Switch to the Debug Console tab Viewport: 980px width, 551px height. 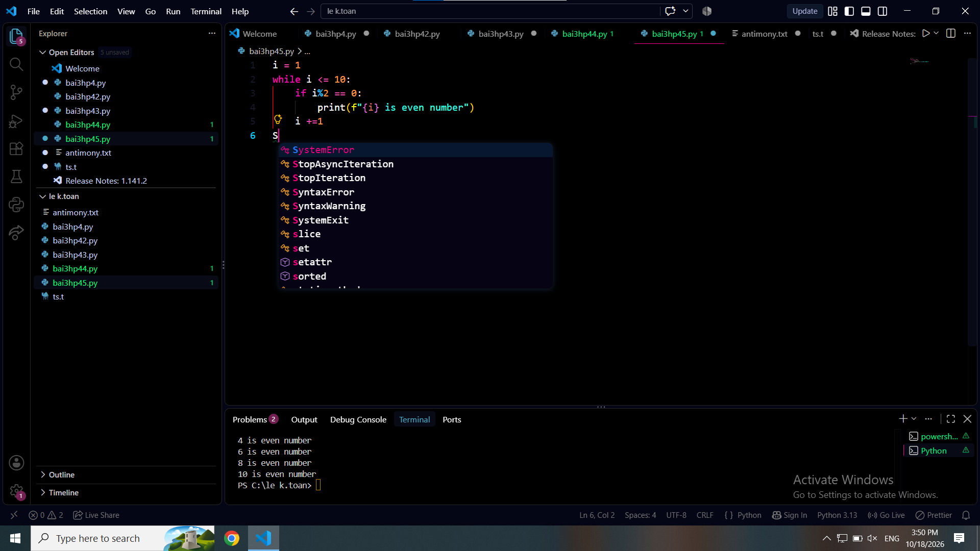coord(358,419)
